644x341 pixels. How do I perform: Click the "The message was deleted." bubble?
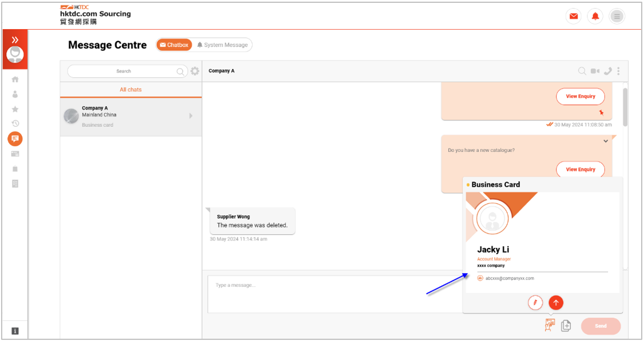tap(252, 221)
